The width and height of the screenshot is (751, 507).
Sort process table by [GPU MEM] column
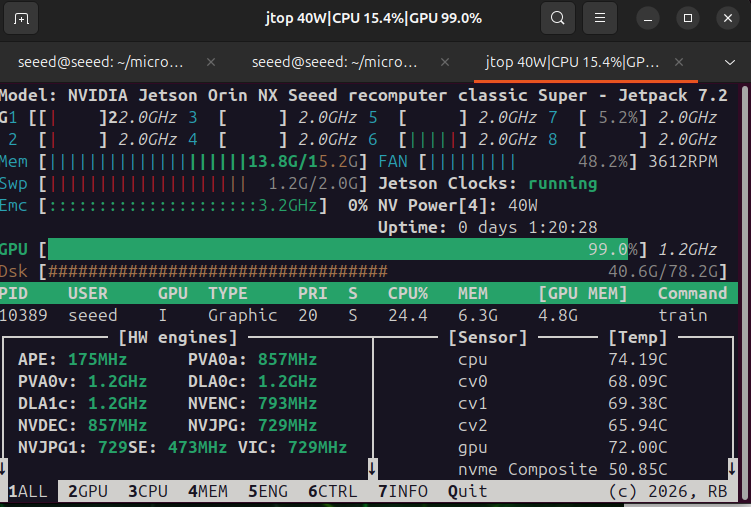coord(583,293)
